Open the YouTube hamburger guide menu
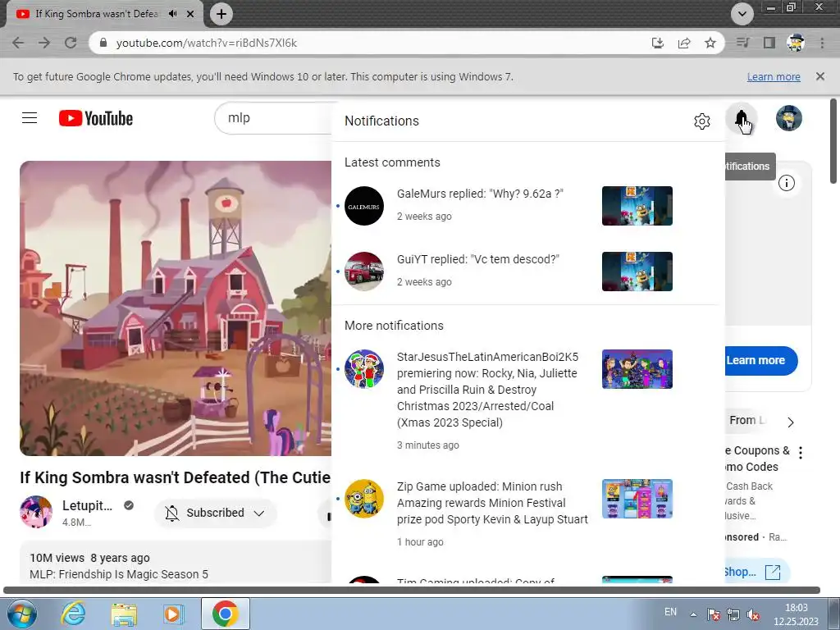Viewport: 840px width, 630px height. pos(30,118)
